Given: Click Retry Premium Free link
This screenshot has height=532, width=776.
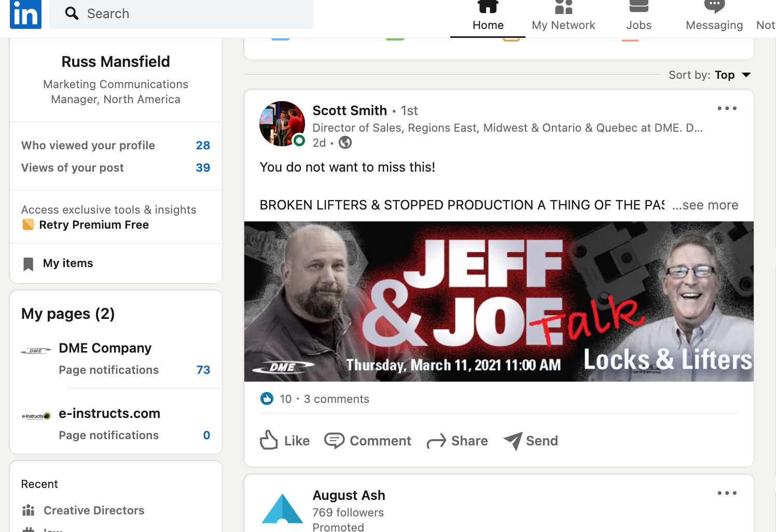Looking at the screenshot, I should 94,225.
